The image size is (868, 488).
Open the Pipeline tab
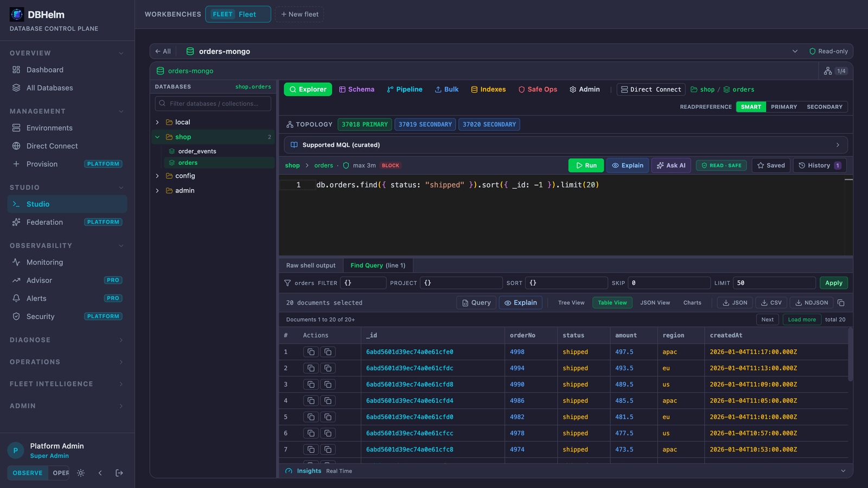pos(405,89)
